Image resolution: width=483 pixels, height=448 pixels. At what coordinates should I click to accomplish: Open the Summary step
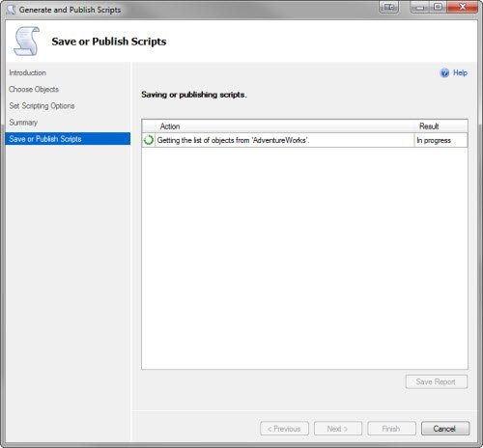point(23,123)
